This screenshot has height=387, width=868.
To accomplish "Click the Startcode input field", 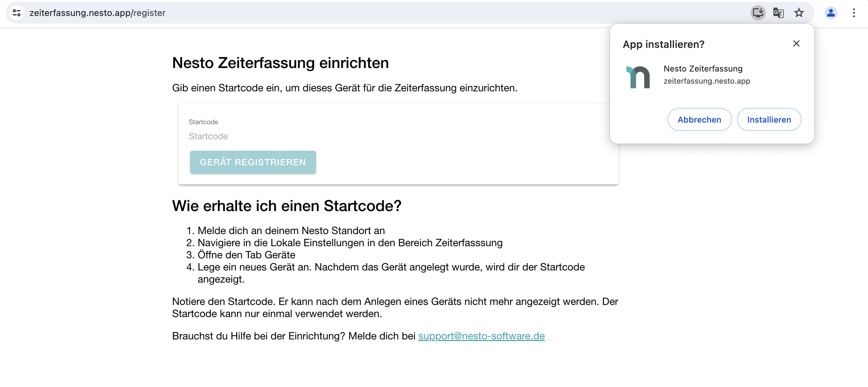I will [x=398, y=136].
